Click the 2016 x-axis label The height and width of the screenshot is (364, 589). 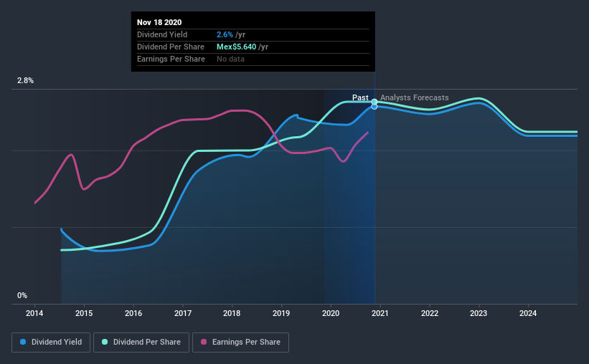(133, 313)
